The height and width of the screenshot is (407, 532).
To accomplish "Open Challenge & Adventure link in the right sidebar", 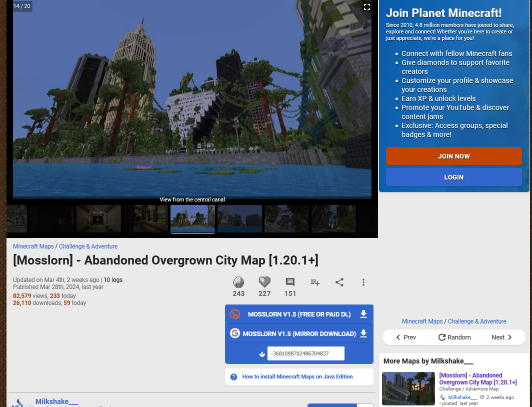I will click(477, 321).
